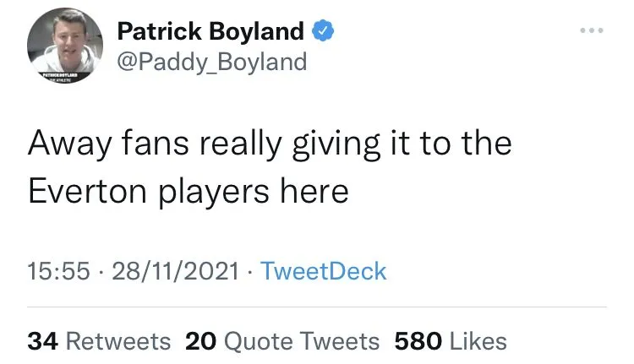Click the blue verified badge icon
The width and height of the screenshot is (634, 364).
click(324, 32)
